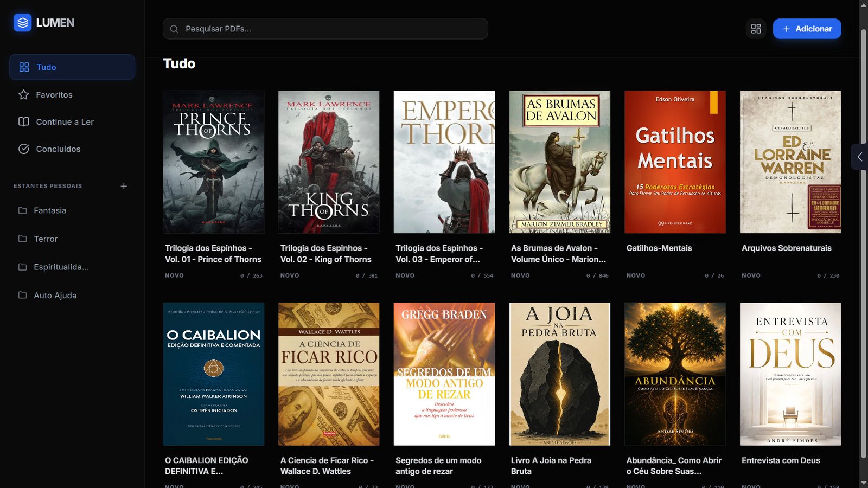Click the scrollbar up arrow
Image resolution: width=868 pixels, height=488 pixels.
tap(864, 5)
